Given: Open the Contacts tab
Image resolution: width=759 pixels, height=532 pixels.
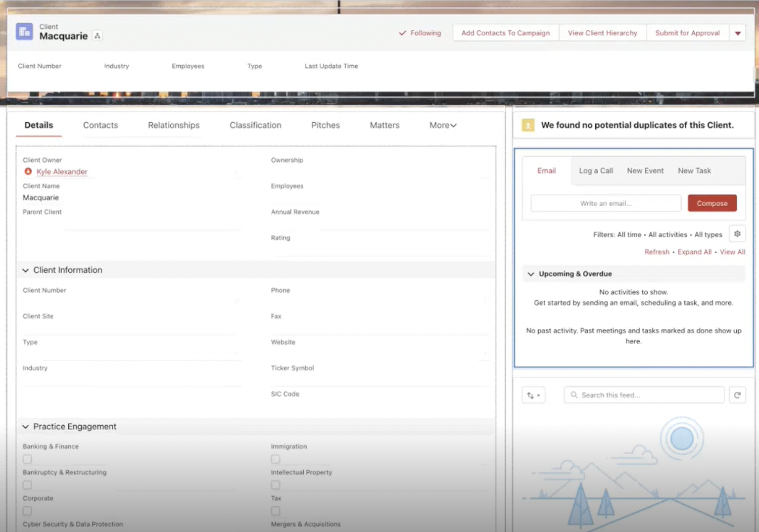Looking at the screenshot, I should click(100, 125).
